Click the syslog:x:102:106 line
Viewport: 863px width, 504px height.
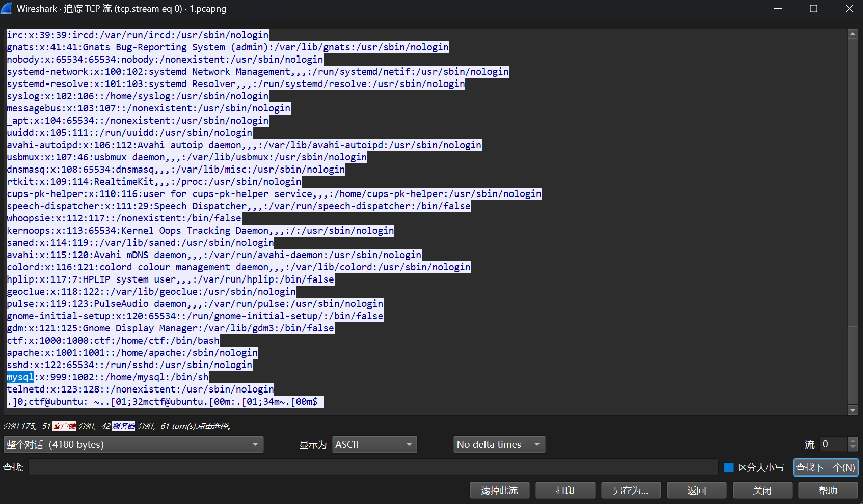pyautogui.click(x=138, y=96)
